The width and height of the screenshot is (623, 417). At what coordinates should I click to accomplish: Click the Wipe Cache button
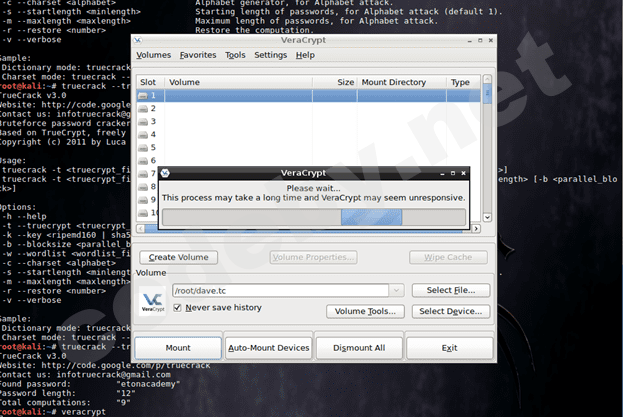tap(448, 257)
